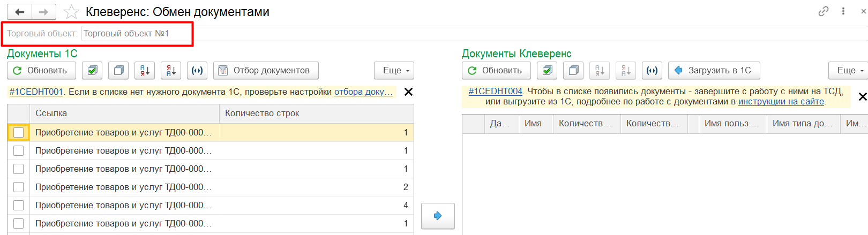This screenshot has height=235, width=868.
Task: Tick checkbox of row with 2 lines
Action: [19, 187]
